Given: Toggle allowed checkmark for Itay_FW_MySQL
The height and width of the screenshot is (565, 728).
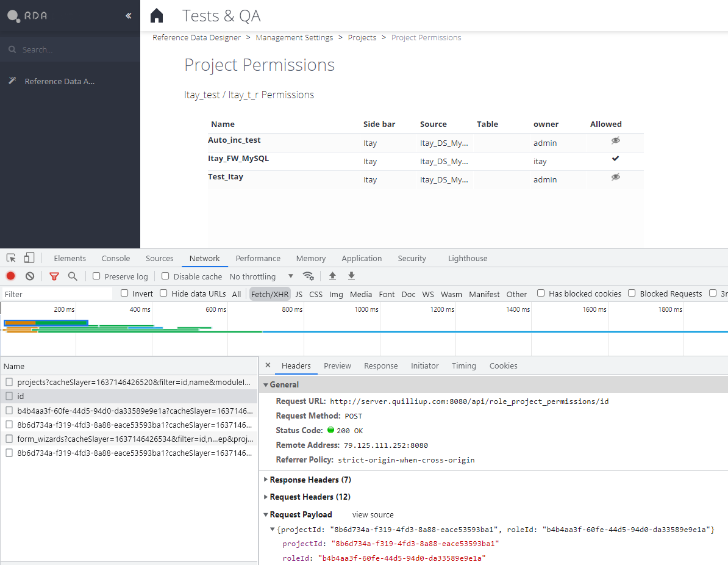Looking at the screenshot, I should tap(616, 159).
